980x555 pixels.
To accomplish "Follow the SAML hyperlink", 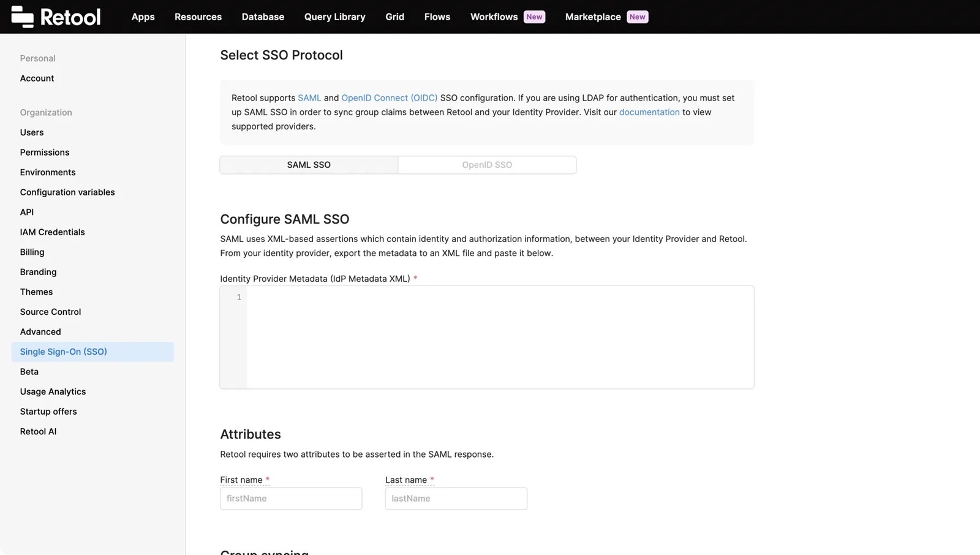I will pos(309,97).
